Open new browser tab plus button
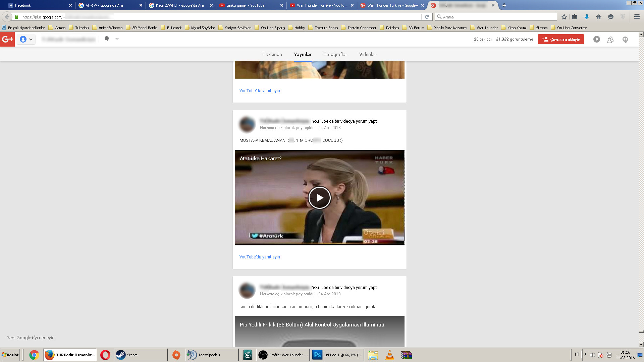 (504, 5)
